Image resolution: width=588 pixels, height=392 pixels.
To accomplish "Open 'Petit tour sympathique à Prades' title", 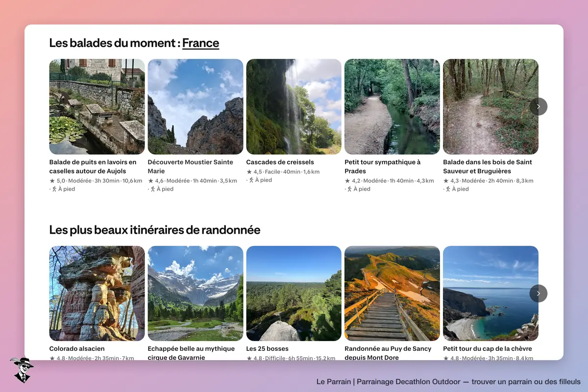I will tap(383, 167).
